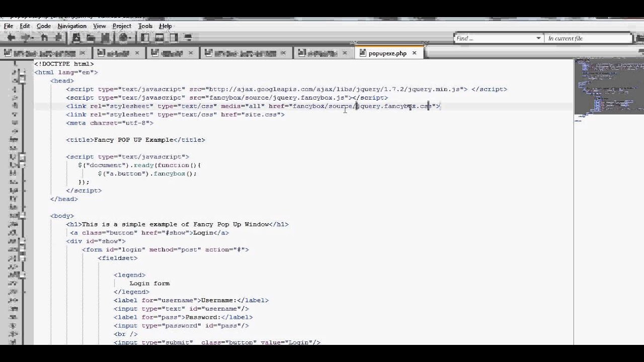Click the href="site.css" link line
Image resolution: width=644 pixels, height=362 pixels.
click(x=175, y=115)
